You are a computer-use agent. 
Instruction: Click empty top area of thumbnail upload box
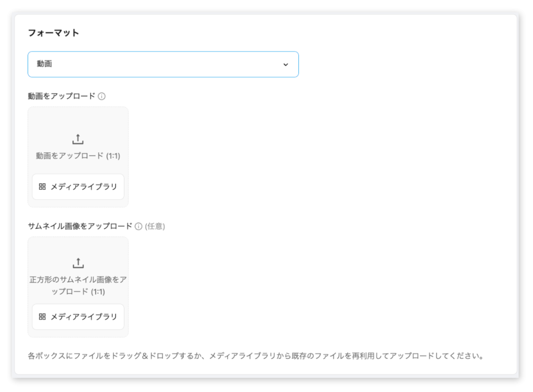click(x=78, y=246)
